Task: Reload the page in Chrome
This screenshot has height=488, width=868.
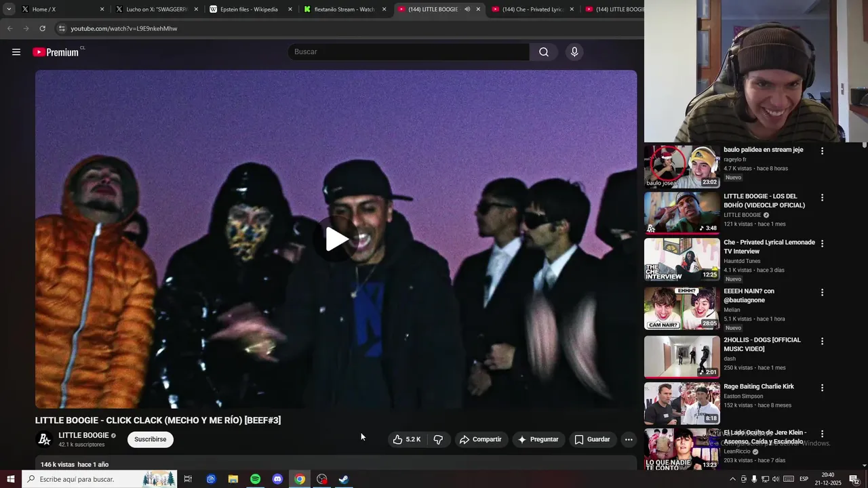Action: pos(42,28)
